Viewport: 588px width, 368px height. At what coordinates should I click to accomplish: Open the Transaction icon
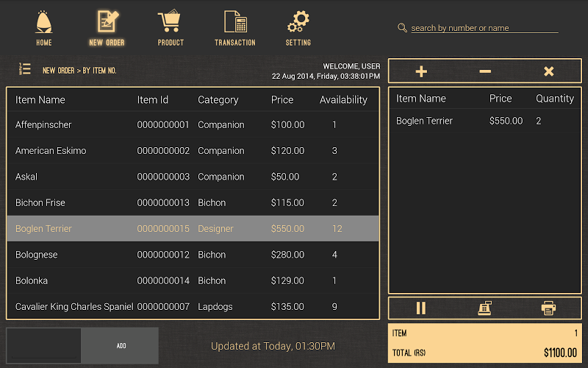pyautogui.click(x=235, y=21)
